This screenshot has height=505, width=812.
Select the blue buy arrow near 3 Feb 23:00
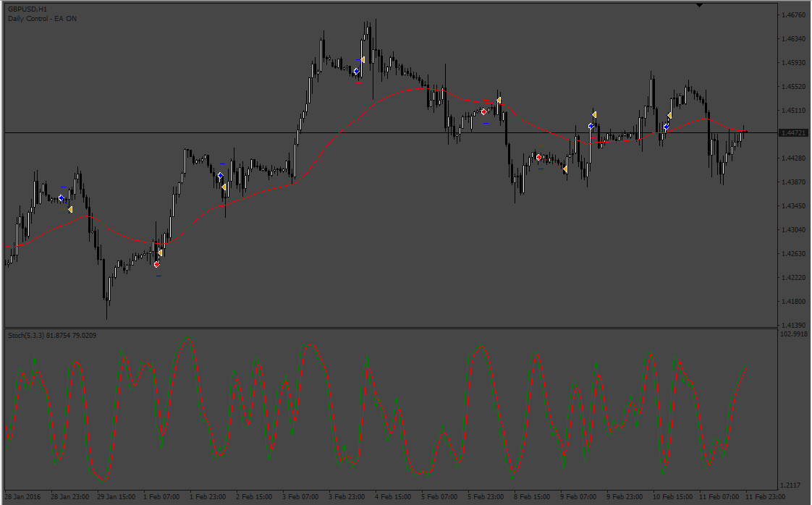[x=356, y=71]
